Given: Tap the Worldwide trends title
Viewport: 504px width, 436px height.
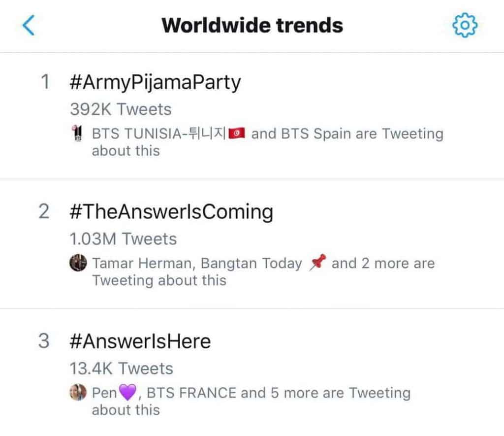Looking at the screenshot, I should pos(252,25).
